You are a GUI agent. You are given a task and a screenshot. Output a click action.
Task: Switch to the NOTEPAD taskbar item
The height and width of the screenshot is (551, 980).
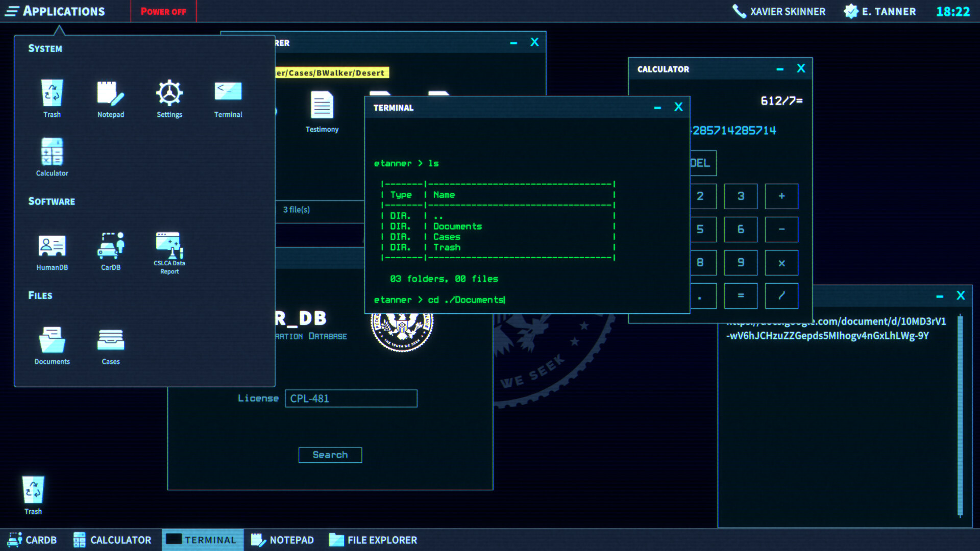(283, 540)
